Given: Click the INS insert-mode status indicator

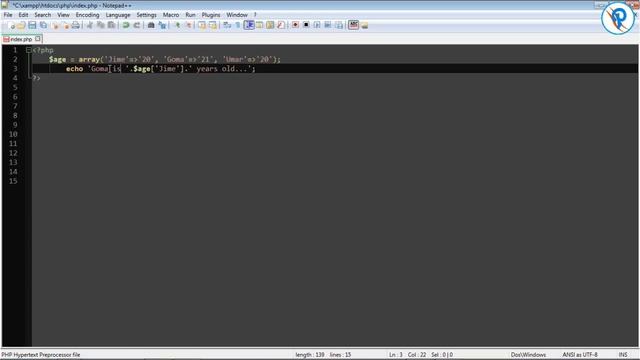Looking at the screenshot, I should pyautogui.click(x=623, y=355).
